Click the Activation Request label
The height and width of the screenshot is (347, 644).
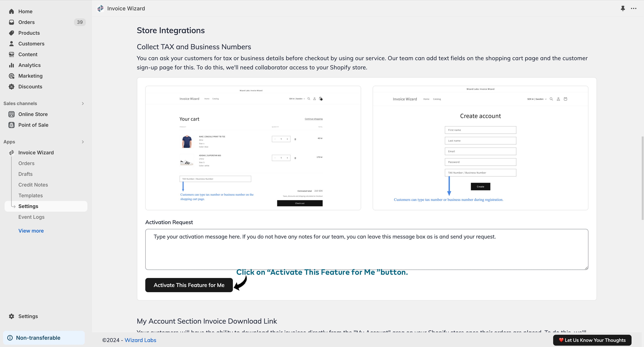169,222
